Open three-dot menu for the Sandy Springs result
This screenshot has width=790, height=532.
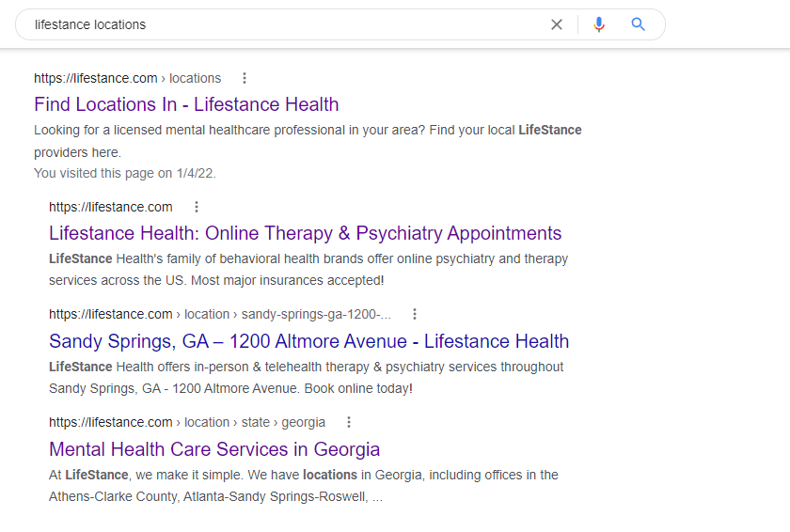coord(414,314)
